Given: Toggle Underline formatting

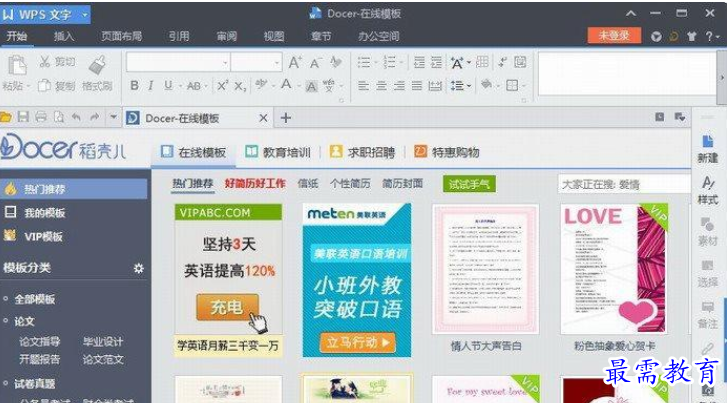Looking at the screenshot, I should tap(168, 86).
